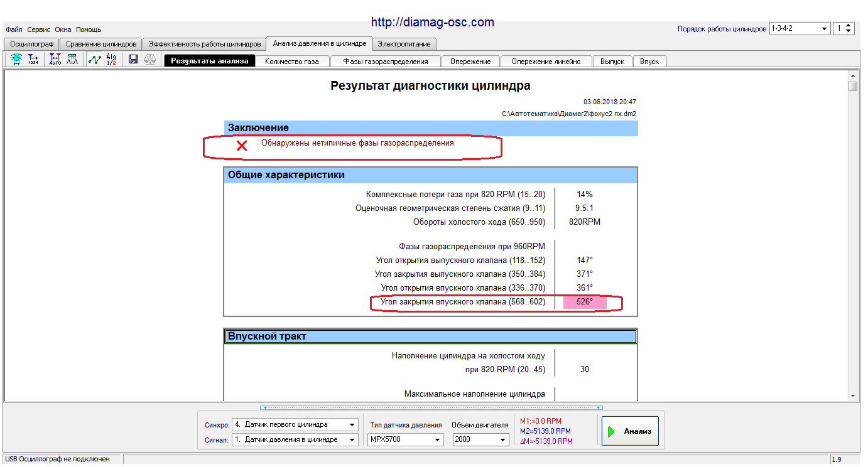868x467 pixels.
Task: Click the red X mark in Заключение
Action: tap(241, 146)
